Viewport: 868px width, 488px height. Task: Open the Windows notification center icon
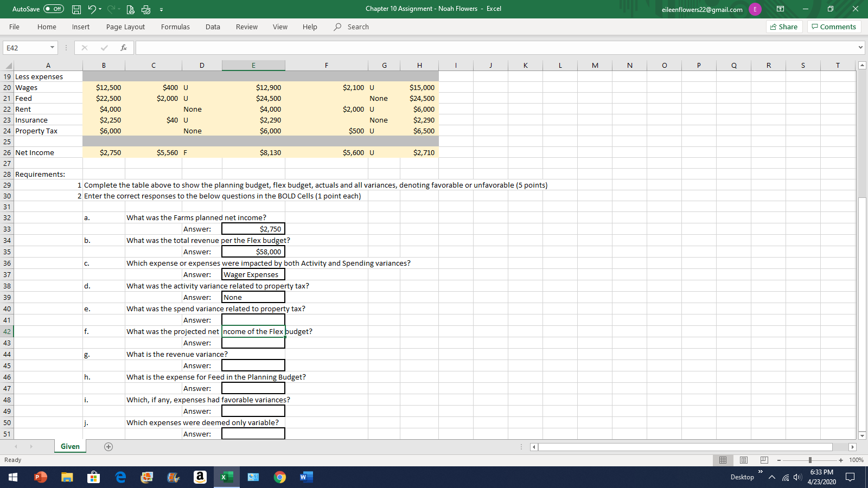pyautogui.click(x=850, y=477)
